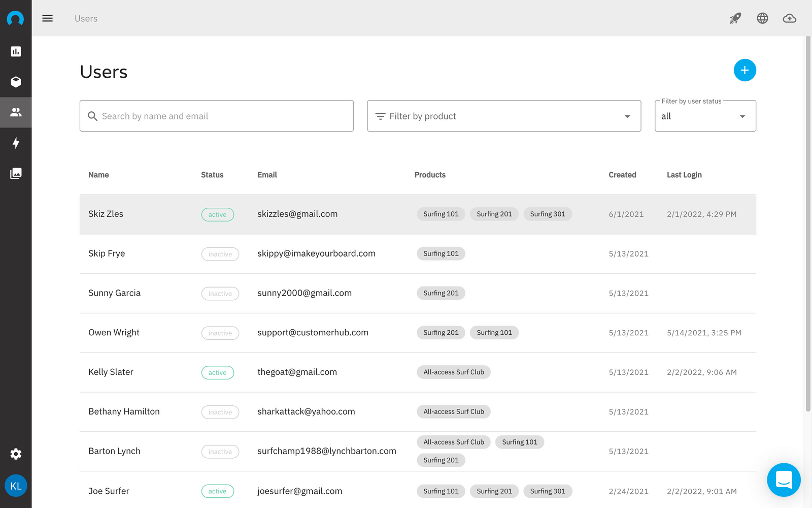Viewport: 812px width, 508px height.
Task: Click the cloud upload icon
Action: pos(789,18)
